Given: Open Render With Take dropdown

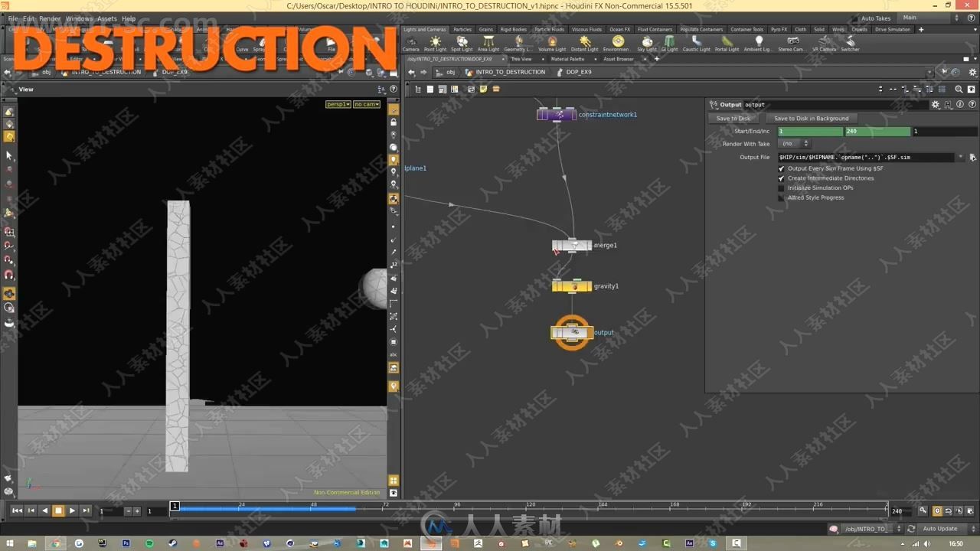Looking at the screenshot, I should [794, 144].
